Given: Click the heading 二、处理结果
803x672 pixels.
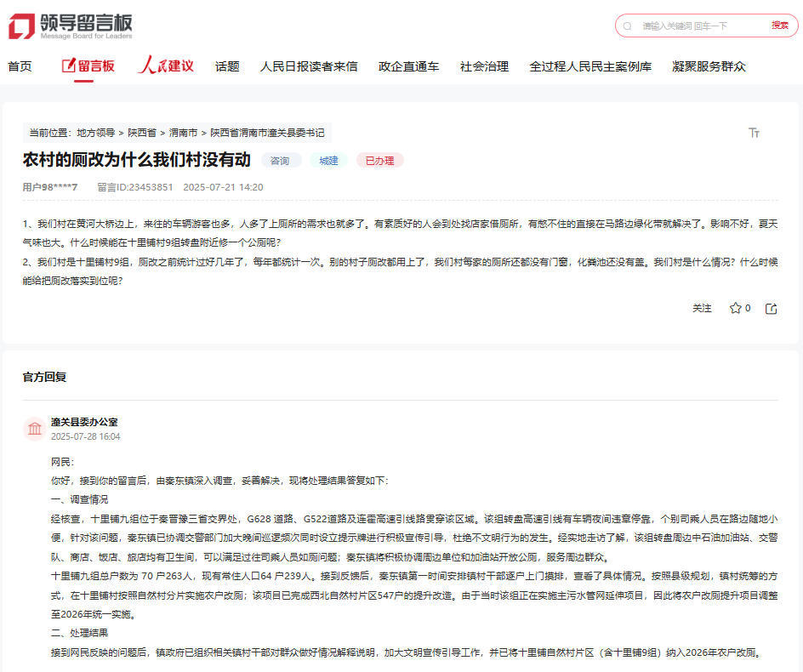Looking at the screenshot, I should (79, 633).
